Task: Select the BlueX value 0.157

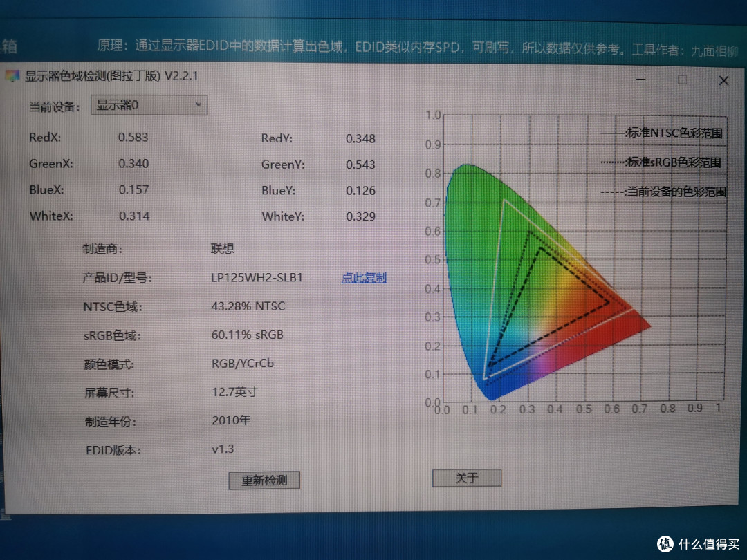Action: pos(134,189)
